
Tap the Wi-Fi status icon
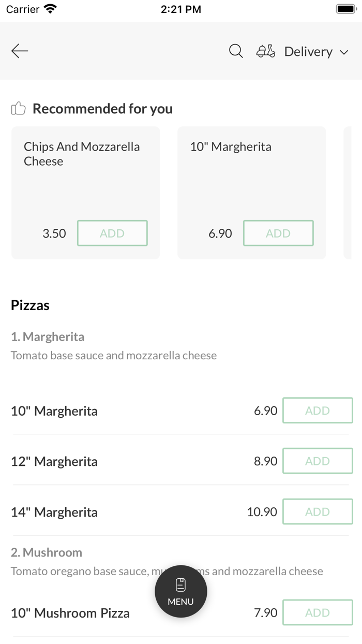50,8
